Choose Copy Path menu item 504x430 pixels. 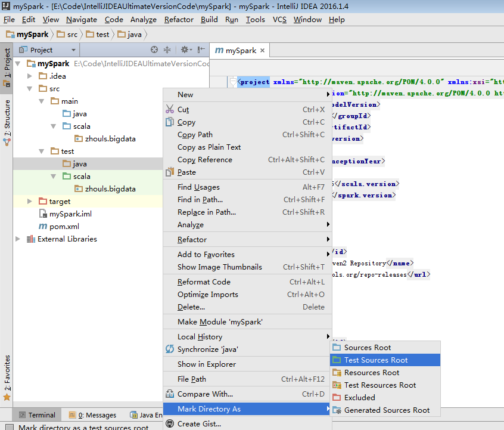click(247, 135)
